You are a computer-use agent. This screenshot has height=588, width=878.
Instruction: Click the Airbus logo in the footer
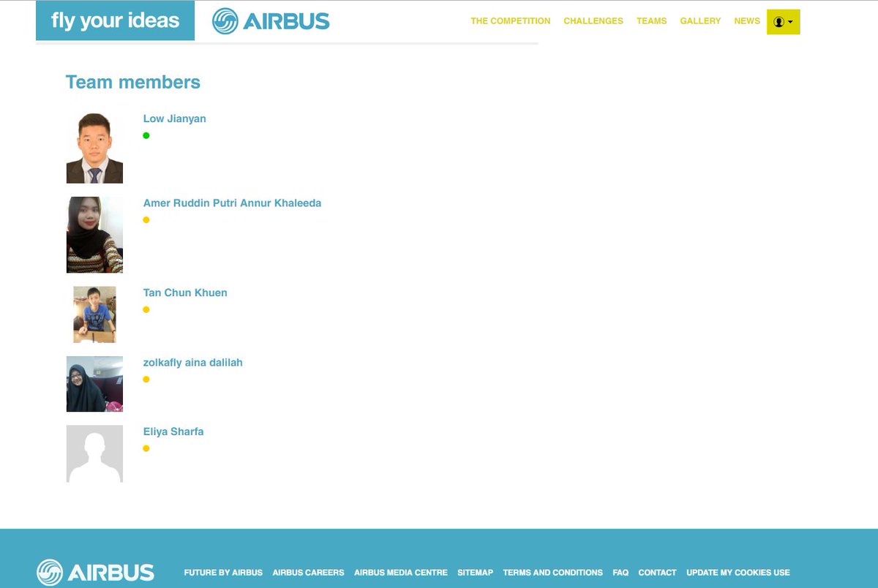pos(96,572)
